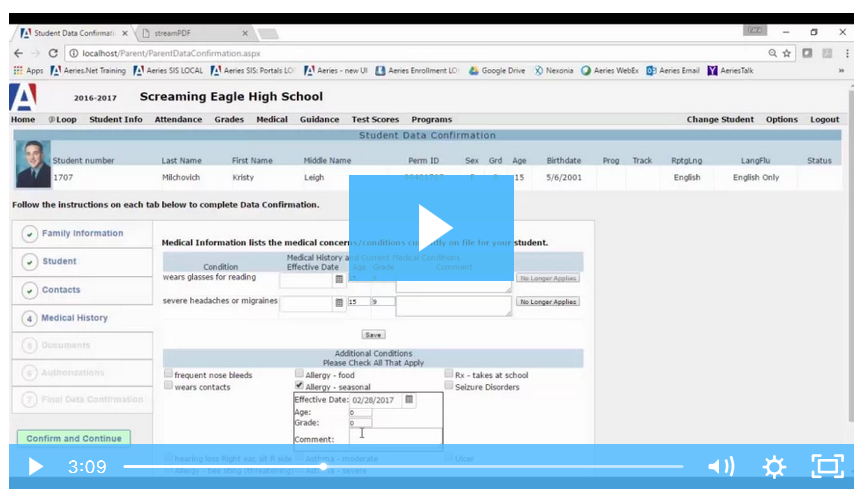Open the Google Drive bookmark
This screenshot has width=862, height=498.
point(496,71)
